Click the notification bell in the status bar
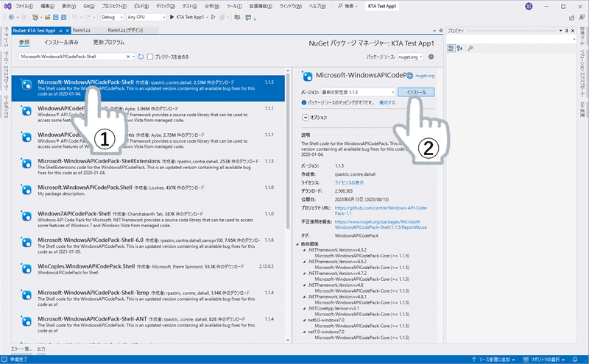Viewport: 589px width, 364px height. pyautogui.click(x=575, y=360)
